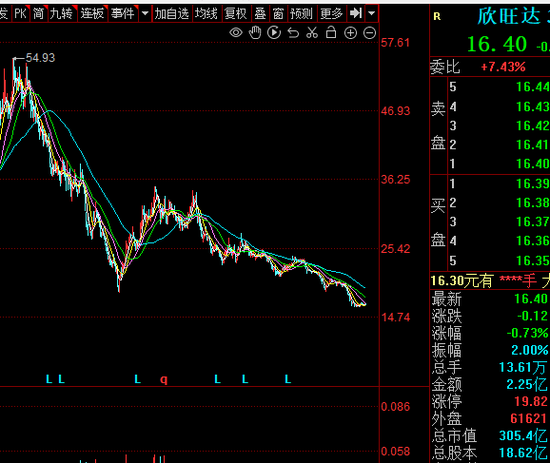Click the PK compare button

tap(20, 14)
